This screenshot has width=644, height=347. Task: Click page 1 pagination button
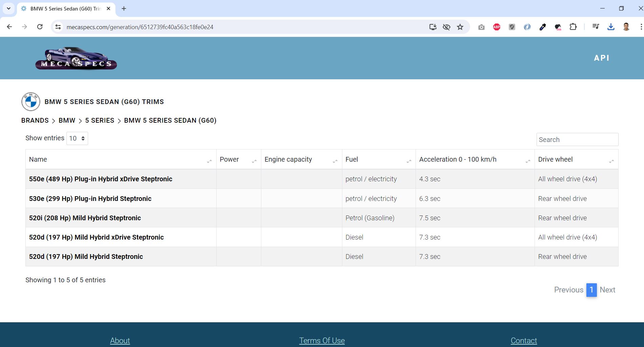click(591, 290)
